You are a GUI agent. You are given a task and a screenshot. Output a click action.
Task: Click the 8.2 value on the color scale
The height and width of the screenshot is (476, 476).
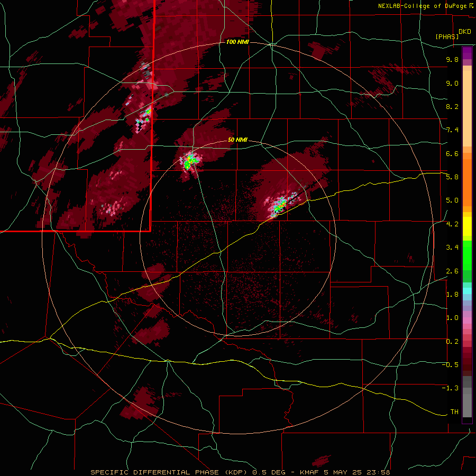(x=452, y=106)
